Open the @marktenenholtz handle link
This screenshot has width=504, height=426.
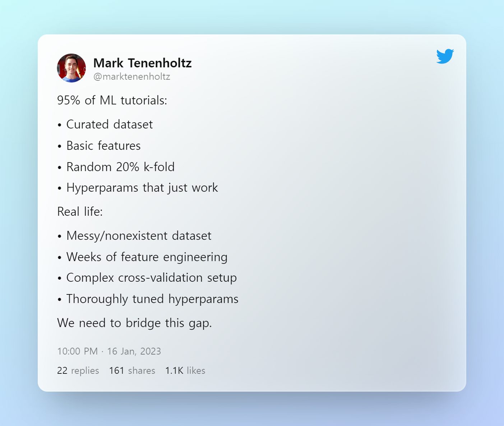point(131,77)
